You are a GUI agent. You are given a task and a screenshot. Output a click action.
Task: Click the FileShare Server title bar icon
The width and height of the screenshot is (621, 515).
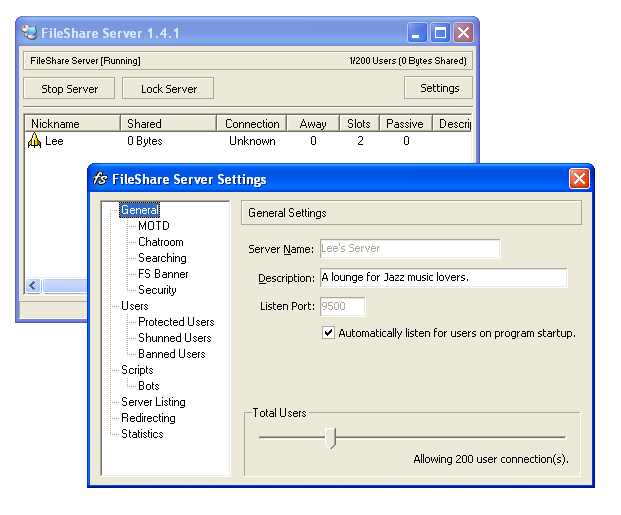(30, 33)
